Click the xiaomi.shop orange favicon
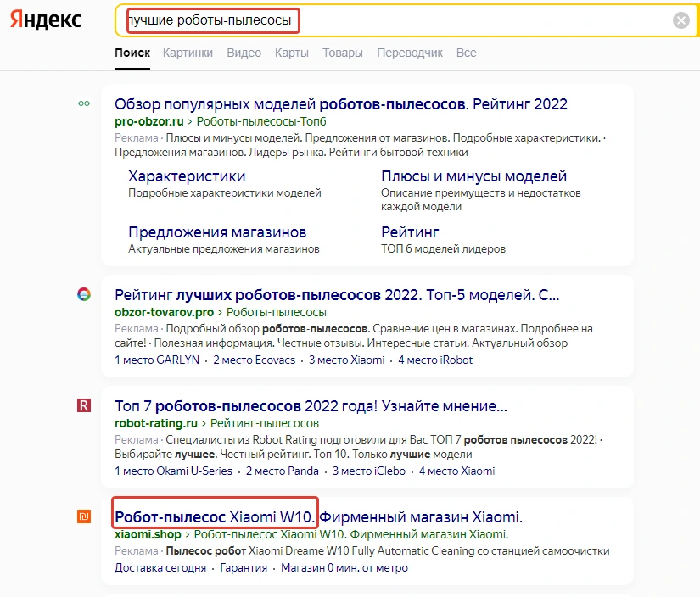 tap(84, 516)
